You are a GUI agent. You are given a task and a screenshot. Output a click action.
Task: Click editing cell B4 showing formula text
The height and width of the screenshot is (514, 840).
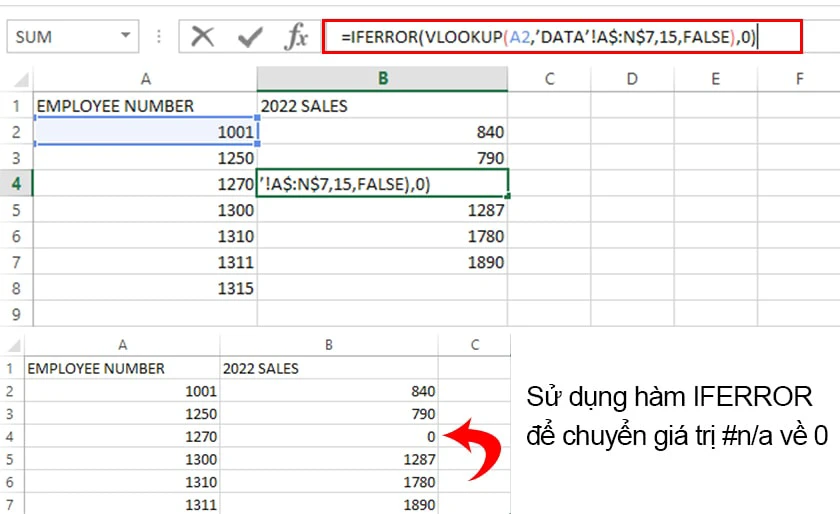[382, 184]
